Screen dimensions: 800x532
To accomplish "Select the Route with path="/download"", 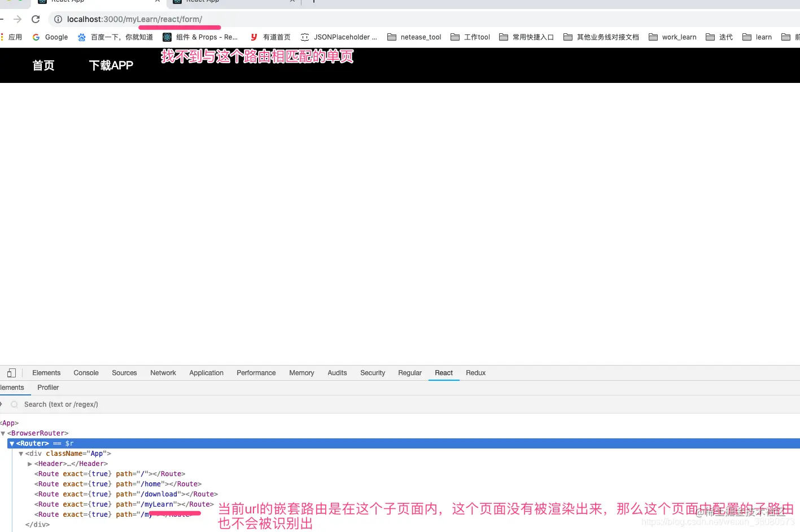I will 126,494.
